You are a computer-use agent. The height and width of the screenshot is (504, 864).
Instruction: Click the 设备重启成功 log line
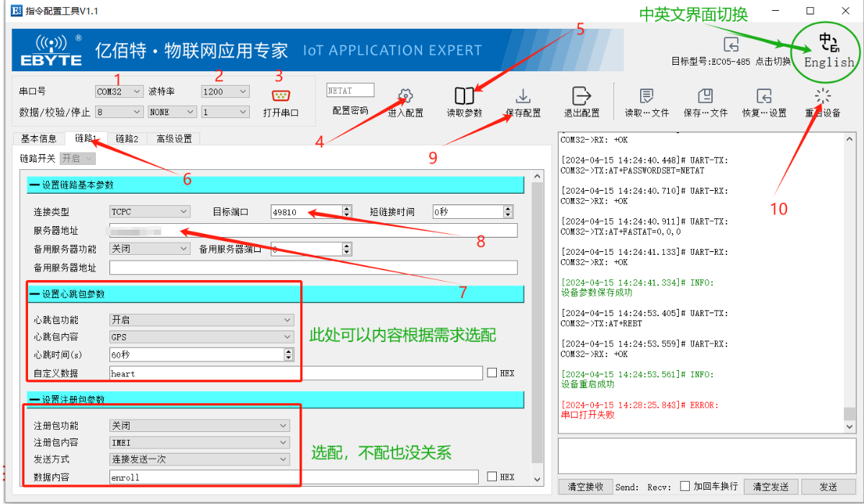pyautogui.click(x=588, y=384)
